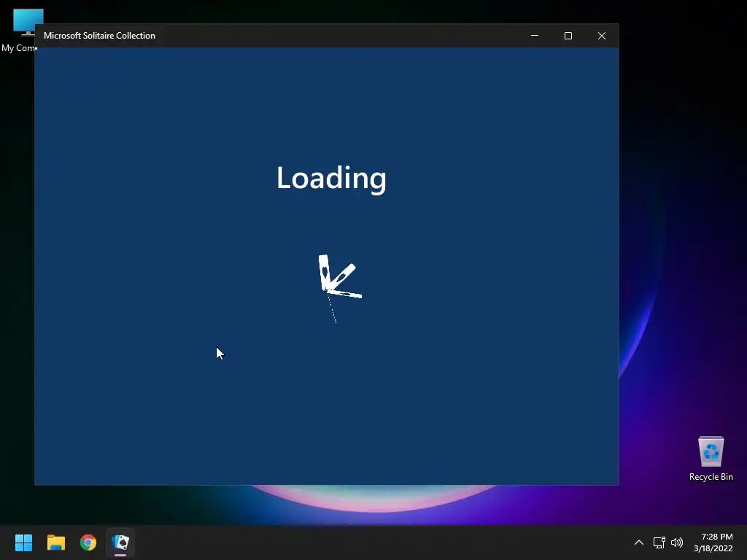Open Google Chrome from the taskbar
The image size is (747, 560).
(x=88, y=542)
